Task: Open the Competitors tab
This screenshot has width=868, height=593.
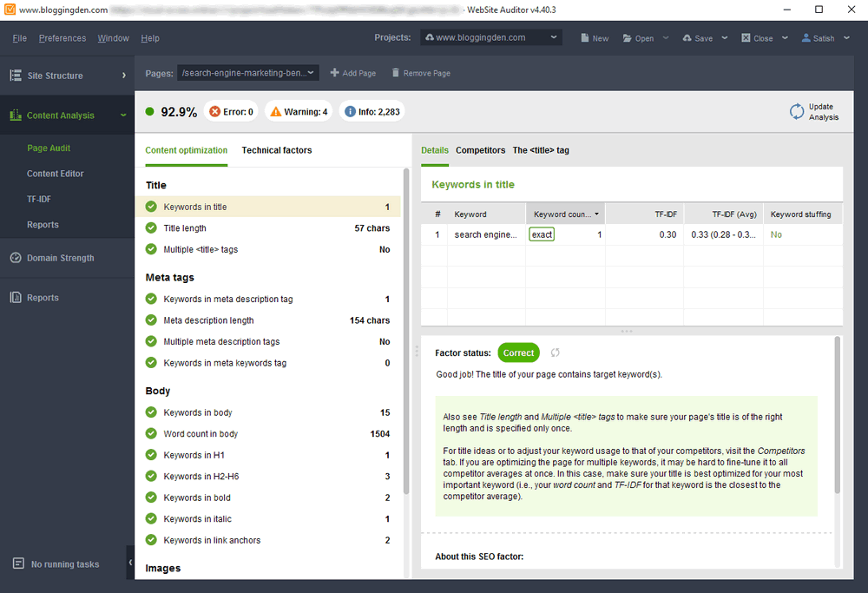Action: click(480, 149)
